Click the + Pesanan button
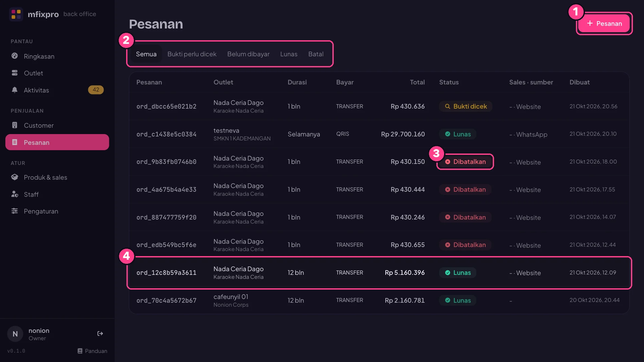Image resolution: width=644 pixels, height=362 pixels. point(604,23)
